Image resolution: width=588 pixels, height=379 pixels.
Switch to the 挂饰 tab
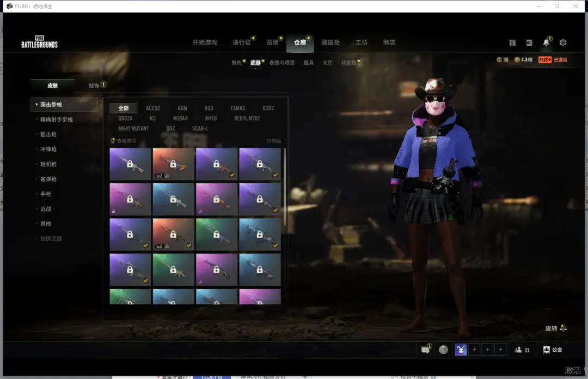[94, 85]
